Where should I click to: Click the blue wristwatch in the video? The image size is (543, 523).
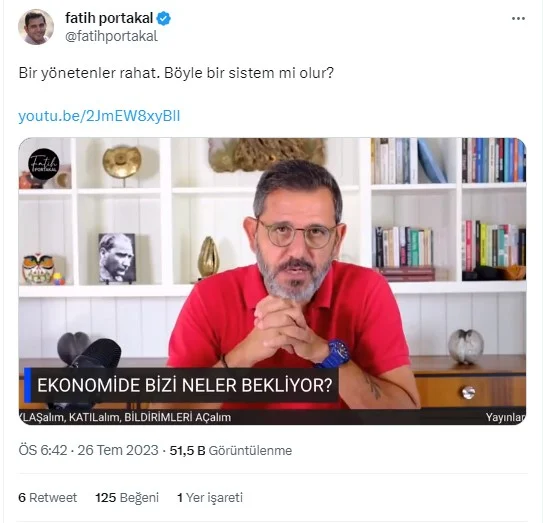[335, 353]
